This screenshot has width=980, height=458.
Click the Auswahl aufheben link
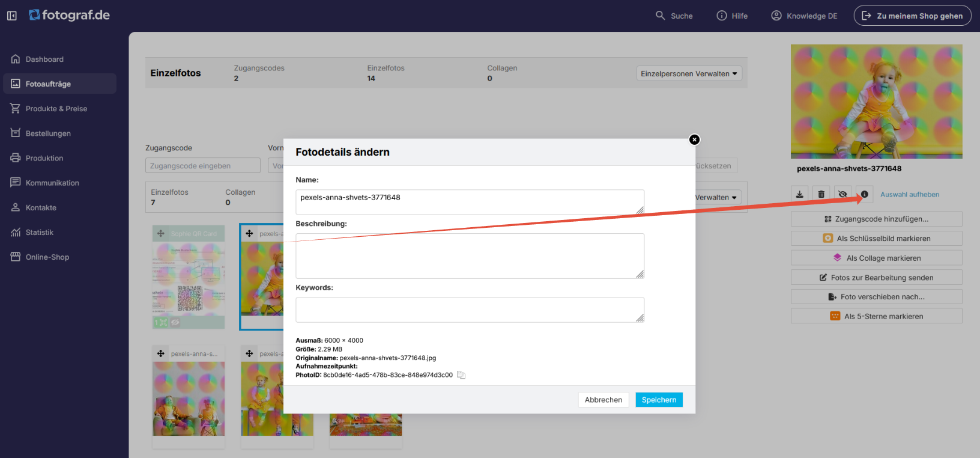[x=910, y=194]
